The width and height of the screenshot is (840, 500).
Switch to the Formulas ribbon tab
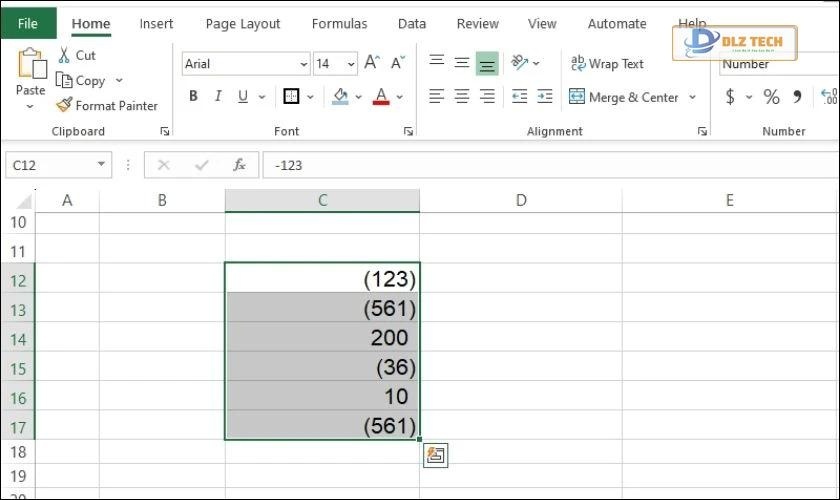click(x=339, y=23)
